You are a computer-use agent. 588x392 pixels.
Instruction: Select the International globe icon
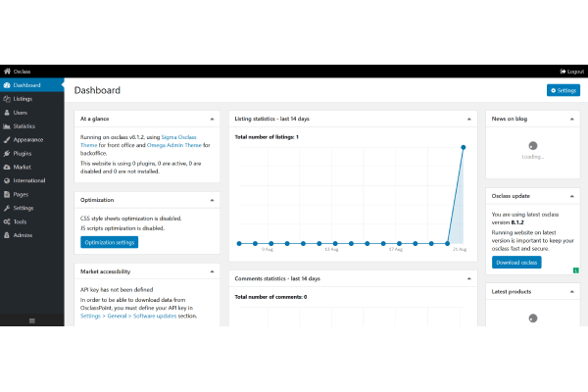pos(8,181)
